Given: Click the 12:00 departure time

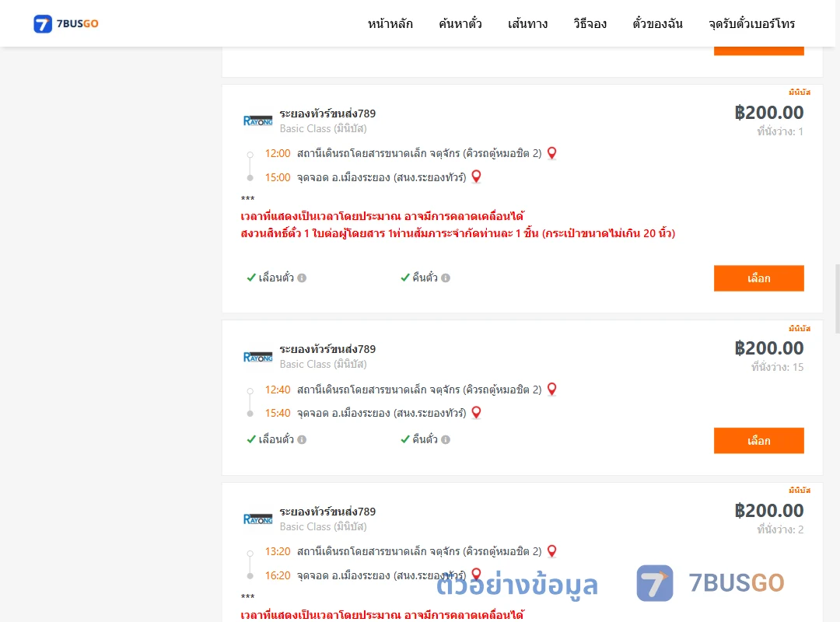Looking at the screenshot, I should click(x=278, y=154).
